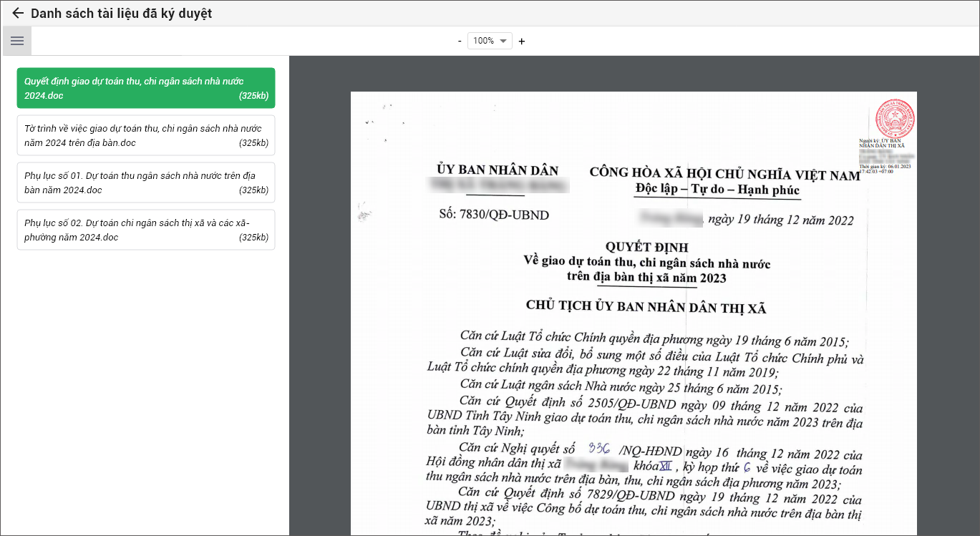This screenshot has width=980, height=536.
Task: Click the page title Danh sách tài liệu đã ký duyệt
Action: point(121,14)
